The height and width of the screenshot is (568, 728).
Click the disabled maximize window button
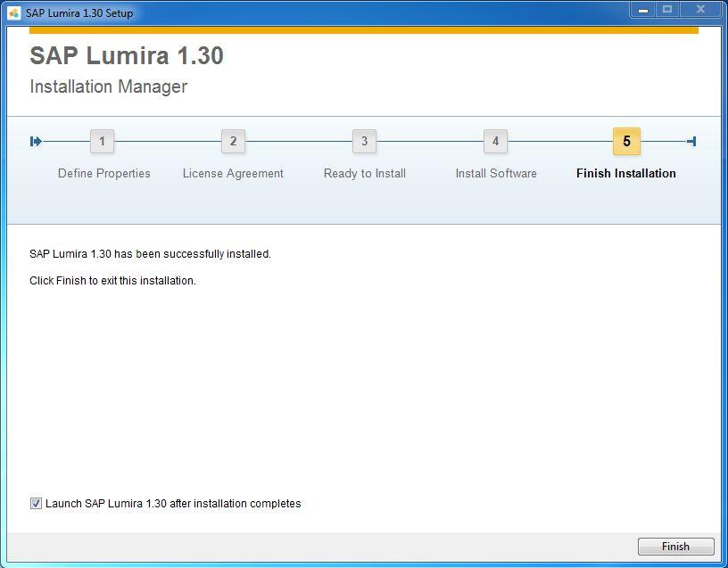point(667,10)
